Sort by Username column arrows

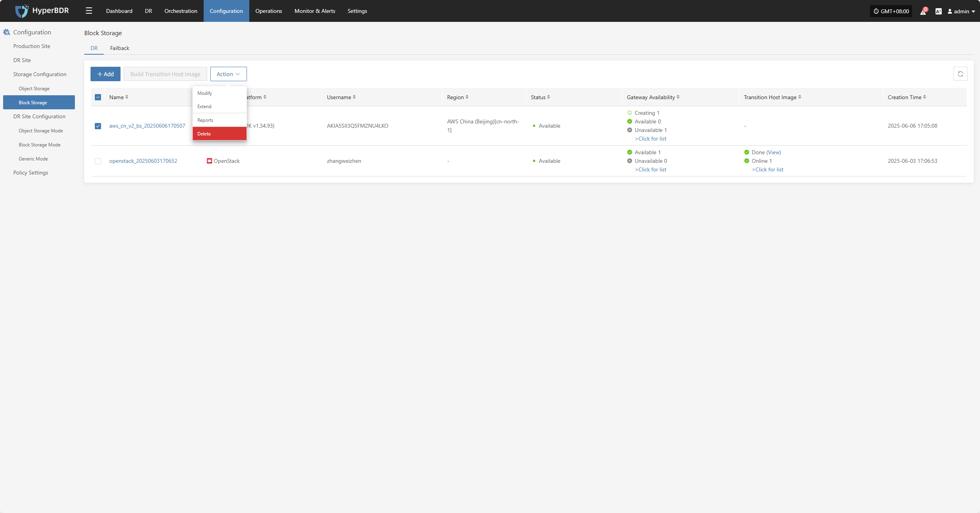coord(354,97)
